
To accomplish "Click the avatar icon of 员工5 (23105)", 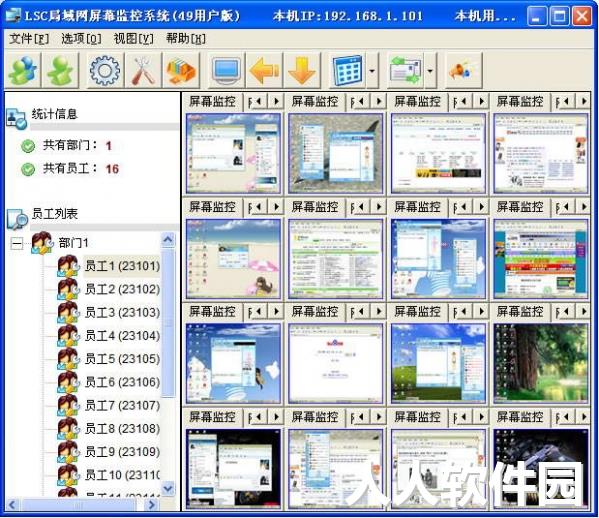I will [x=68, y=359].
